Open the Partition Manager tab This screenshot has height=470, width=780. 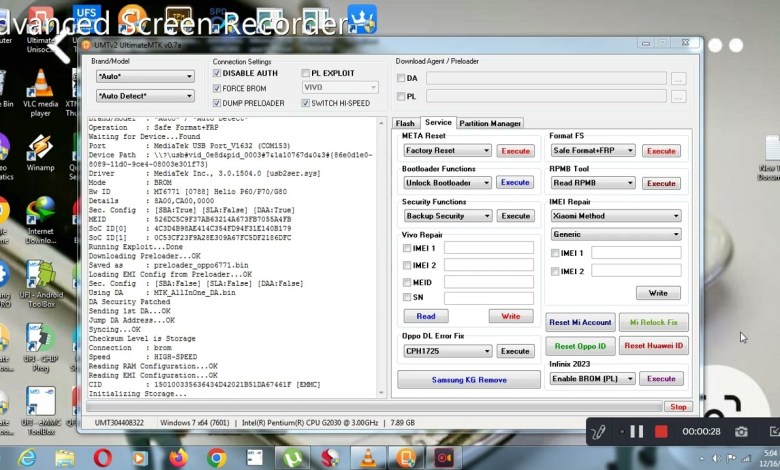[x=489, y=123]
